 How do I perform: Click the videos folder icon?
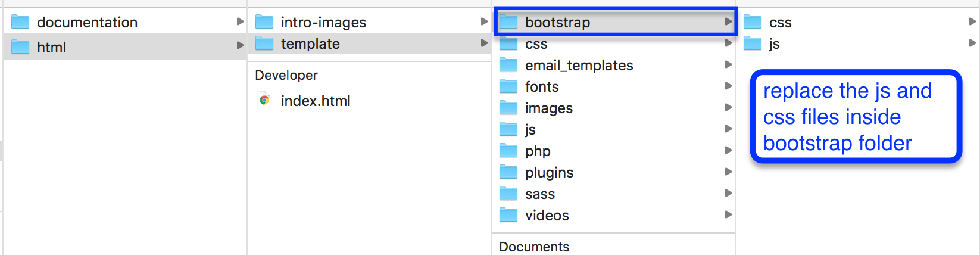click(x=508, y=215)
